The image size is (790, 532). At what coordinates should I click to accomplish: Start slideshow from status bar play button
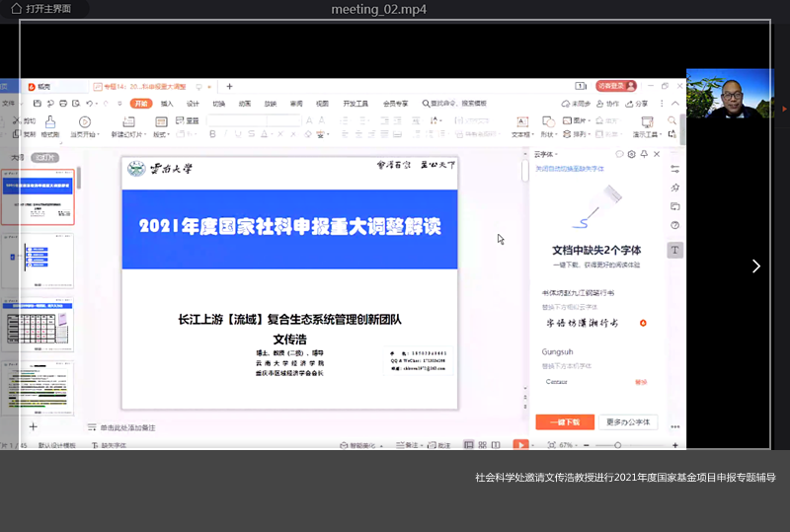point(520,445)
